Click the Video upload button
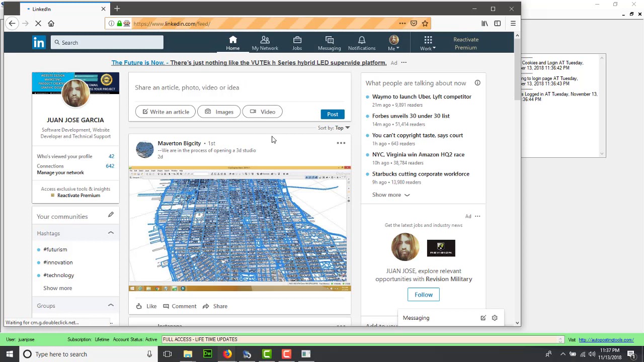 coord(262,112)
